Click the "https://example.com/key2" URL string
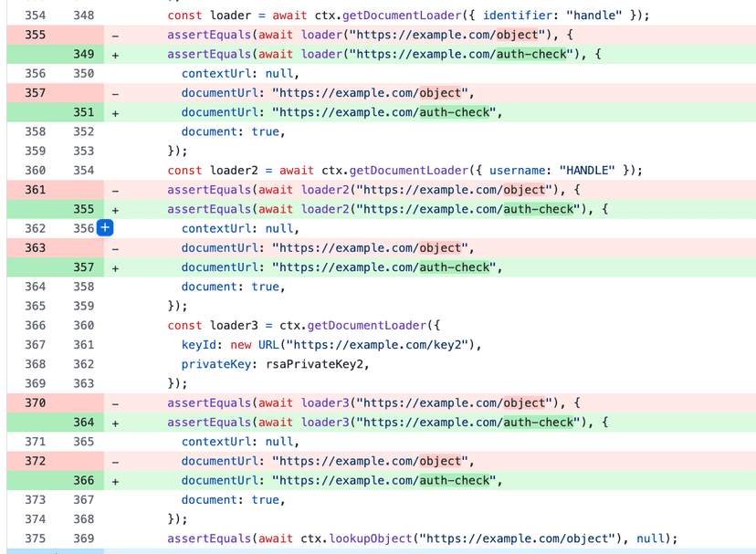The image size is (756, 554). 377,345
